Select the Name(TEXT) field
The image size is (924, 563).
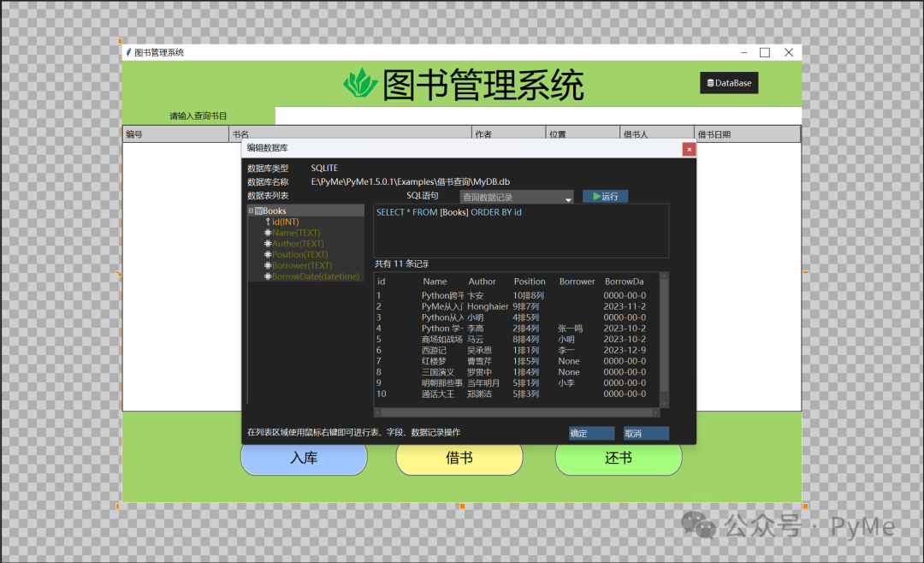pos(296,233)
